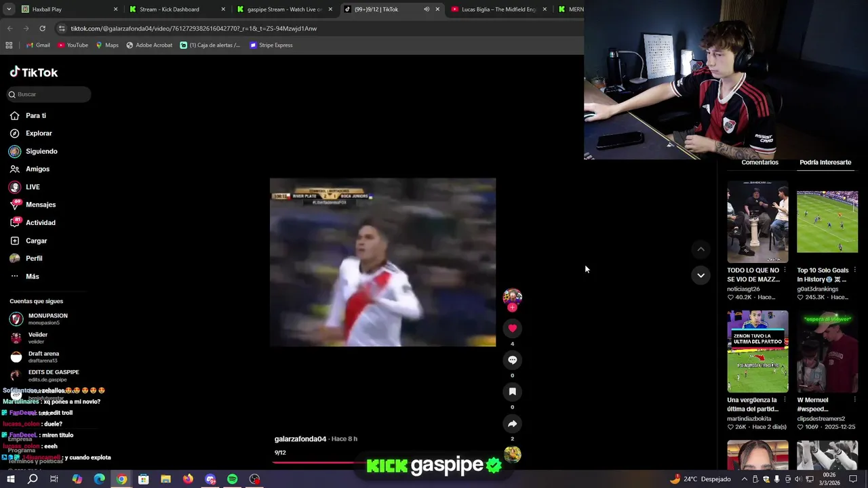The width and height of the screenshot is (868, 488).
Task: Open Amigos section
Action: coord(30,169)
